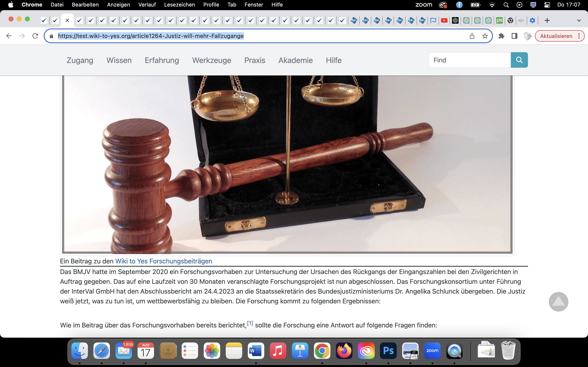Go back to the previous page

(x=9, y=36)
